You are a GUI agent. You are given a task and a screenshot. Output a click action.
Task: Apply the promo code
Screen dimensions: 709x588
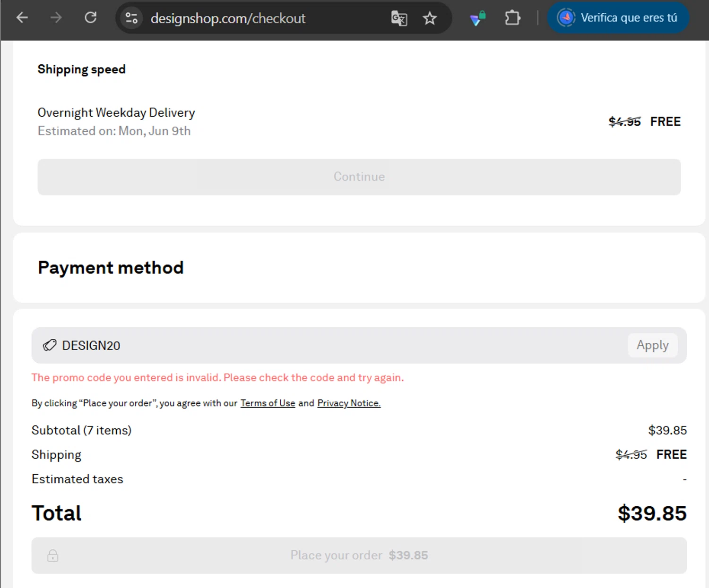point(652,345)
